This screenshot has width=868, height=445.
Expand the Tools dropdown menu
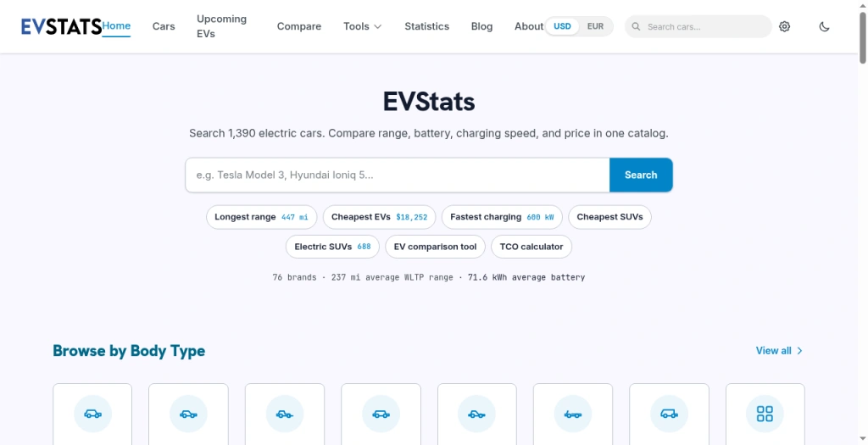coord(362,26)
